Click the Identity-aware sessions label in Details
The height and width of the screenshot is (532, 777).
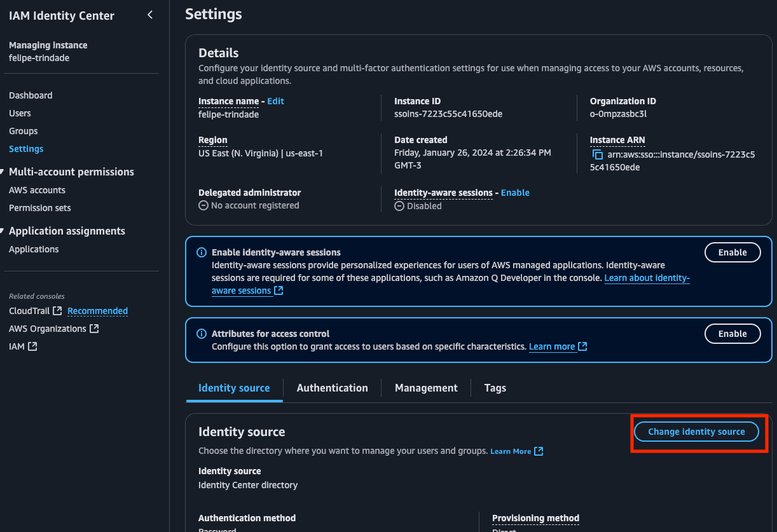pyautogui.click(x=443, y=193)
